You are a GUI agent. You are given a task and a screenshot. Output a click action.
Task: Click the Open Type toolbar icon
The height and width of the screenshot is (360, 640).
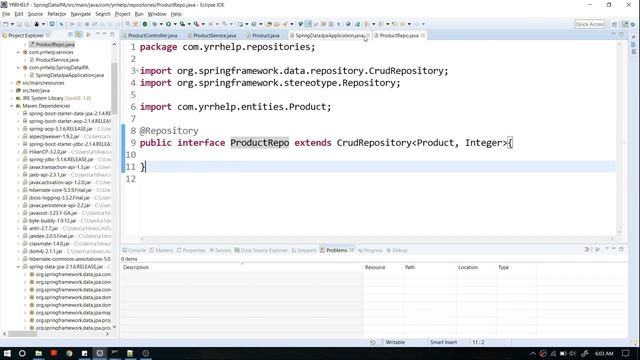click(269, 24)
